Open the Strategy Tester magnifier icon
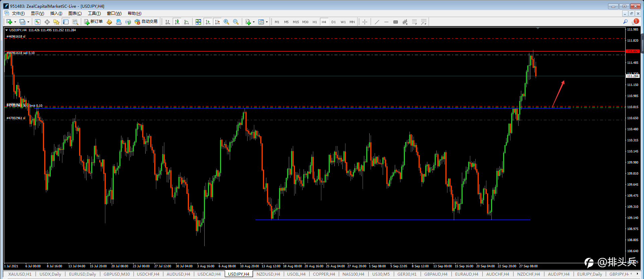This screenshot has width=644, height=279. coord(75,22)
